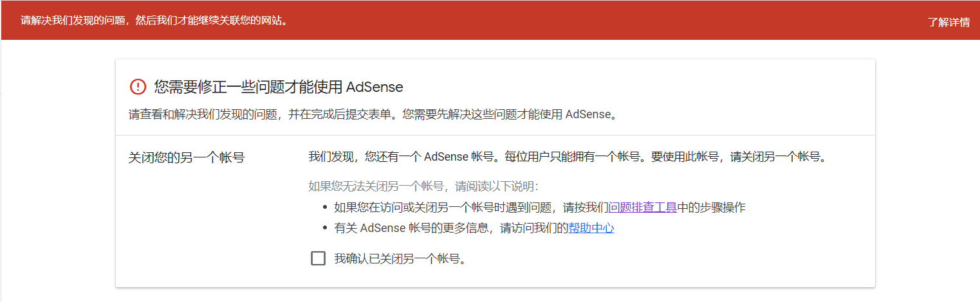The width and height of the screenshot is (980, 302).
Task: Click the bullet text 有关 AdSense 帐号的更多信息
Action: point(474,227)
